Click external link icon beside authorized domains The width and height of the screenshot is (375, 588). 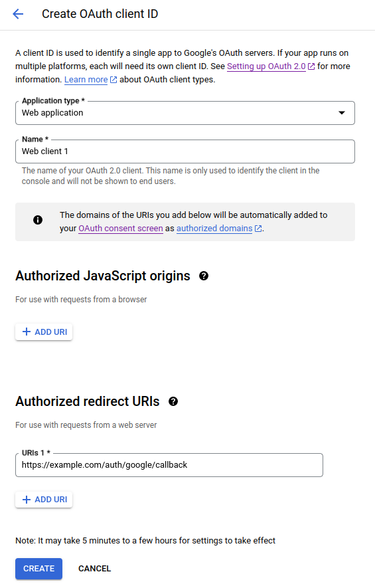(258, 229)
